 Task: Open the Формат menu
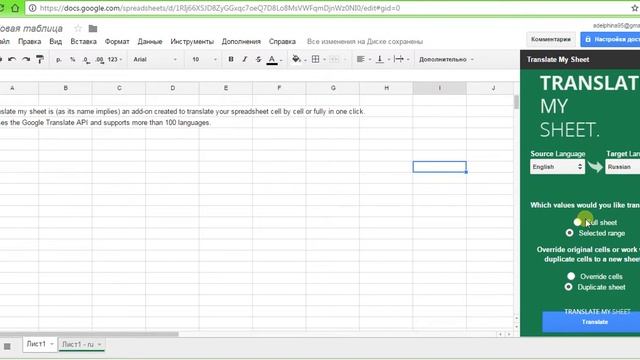tap(117, 42)
